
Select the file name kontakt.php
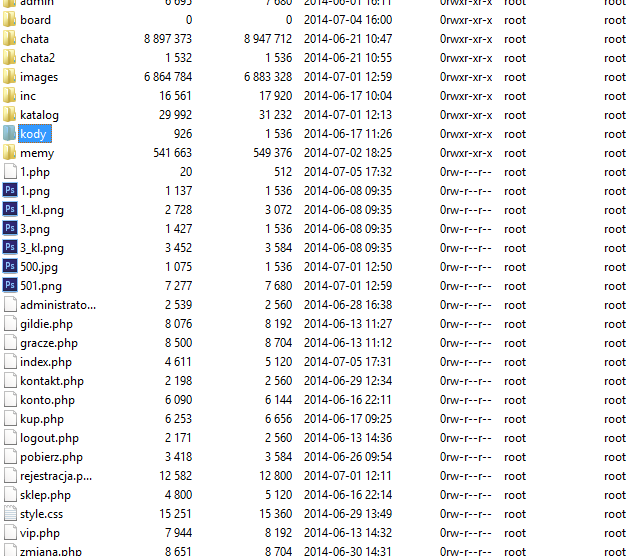[52, 381]
